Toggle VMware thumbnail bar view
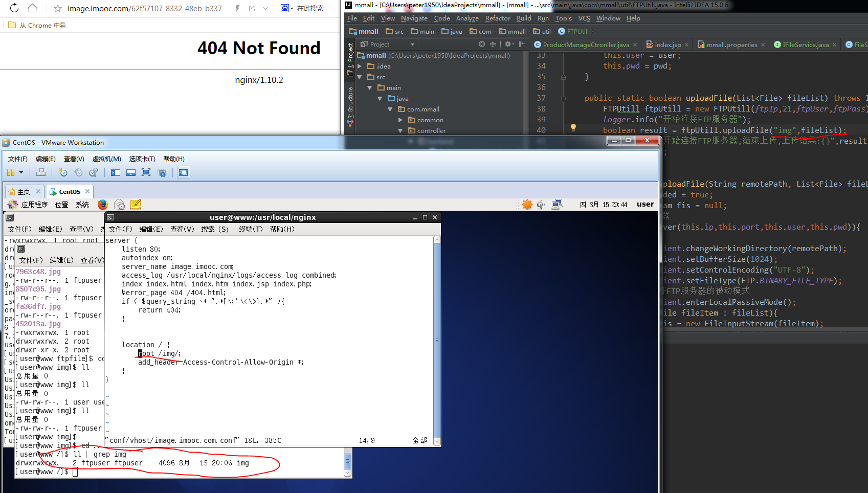The height and width of the screenshot is (493, 868). (x=131, y=173)
